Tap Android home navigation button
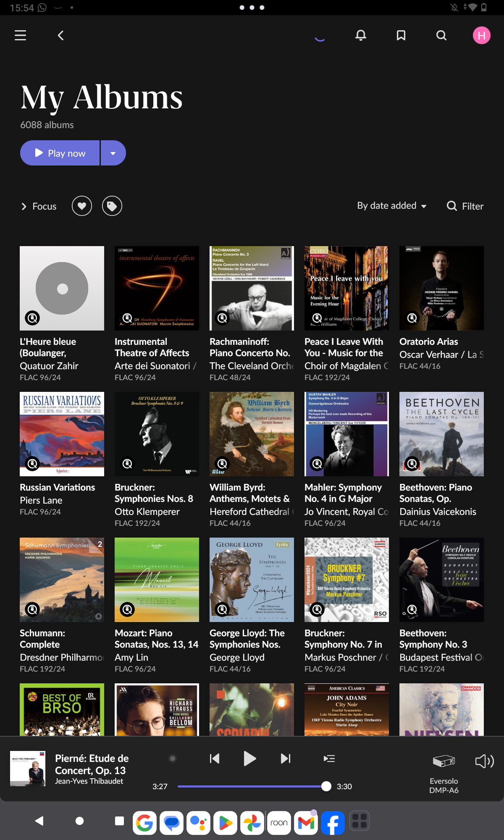Screen dimensions: 504x840 pos(79,821)
